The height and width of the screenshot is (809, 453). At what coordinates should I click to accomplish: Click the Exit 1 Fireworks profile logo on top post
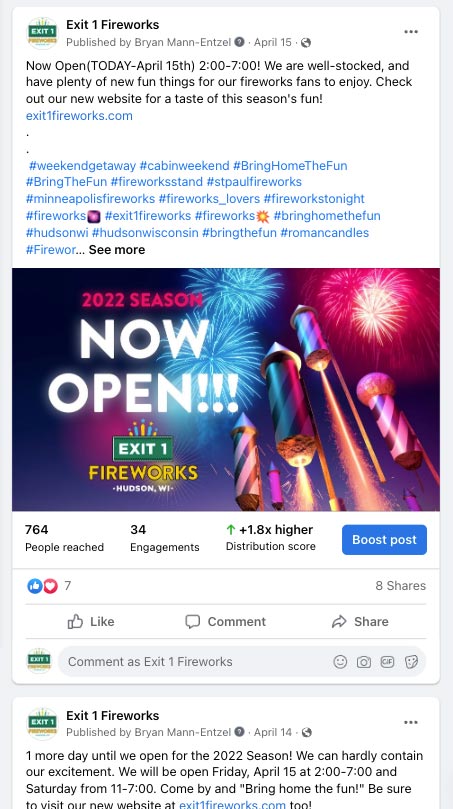coord(43,33)
